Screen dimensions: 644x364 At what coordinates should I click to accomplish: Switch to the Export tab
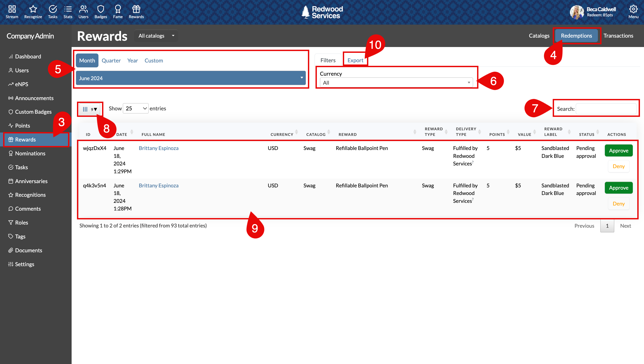pyautogui.click(x=355, y=60)
